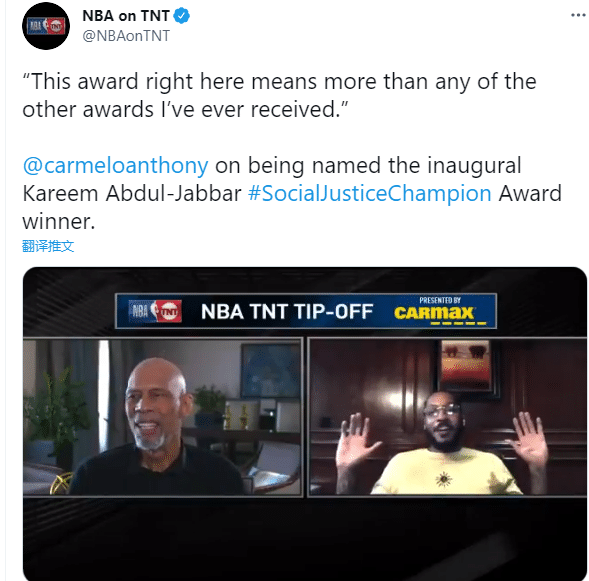Image resolution: width=589 pixels, height=581 pixels.
Task: Open the #SocialJusticeChampion hashtag
Action: [370, 193]
